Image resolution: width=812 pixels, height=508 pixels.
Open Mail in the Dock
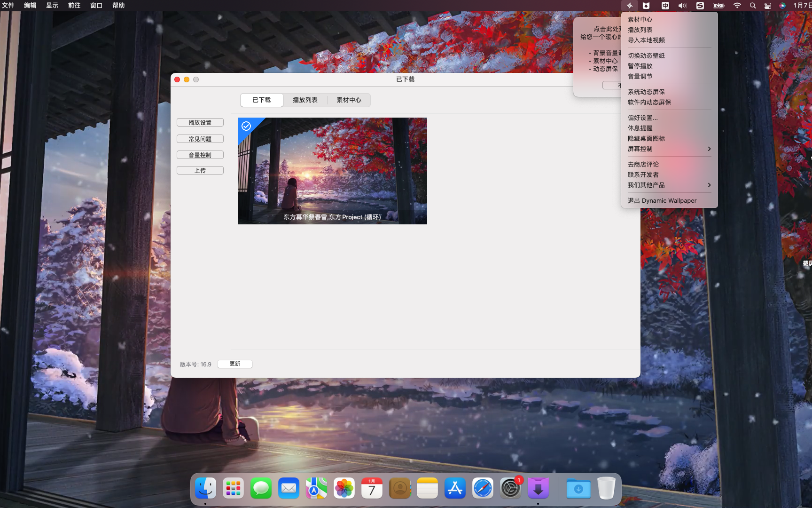coord(289,488)
